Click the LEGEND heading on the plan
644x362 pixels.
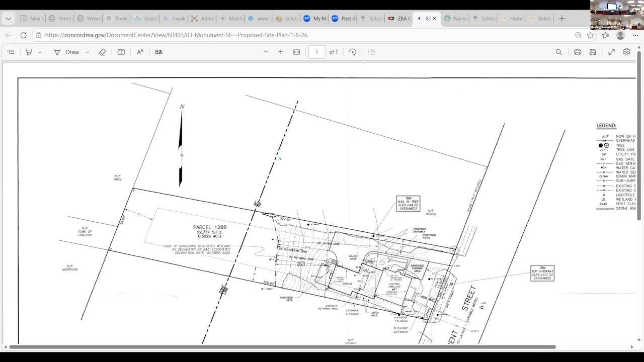[x=606, y=126]
